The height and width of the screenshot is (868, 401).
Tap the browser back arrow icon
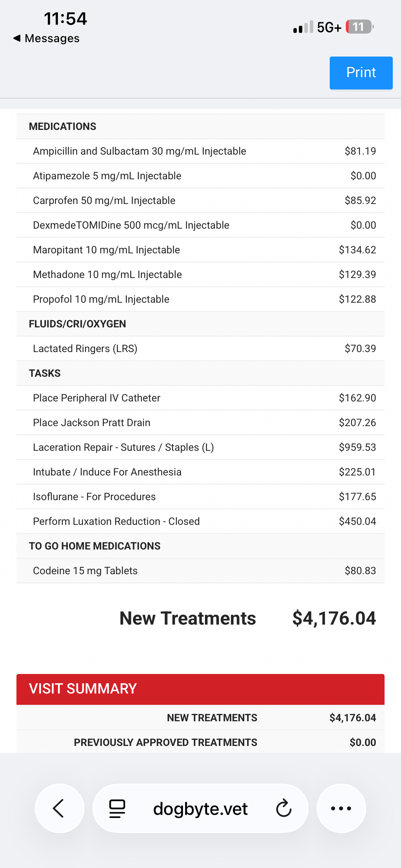point(59,808)
